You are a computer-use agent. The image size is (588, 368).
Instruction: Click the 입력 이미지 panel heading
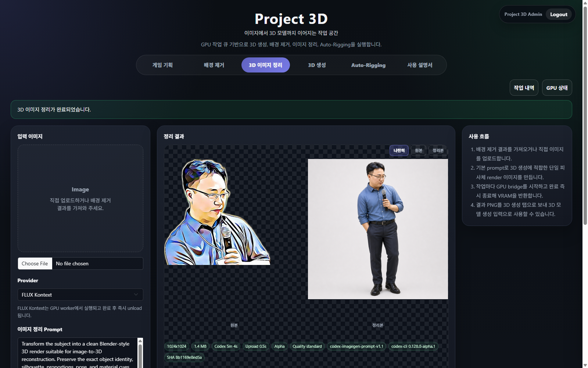[30, 136]
